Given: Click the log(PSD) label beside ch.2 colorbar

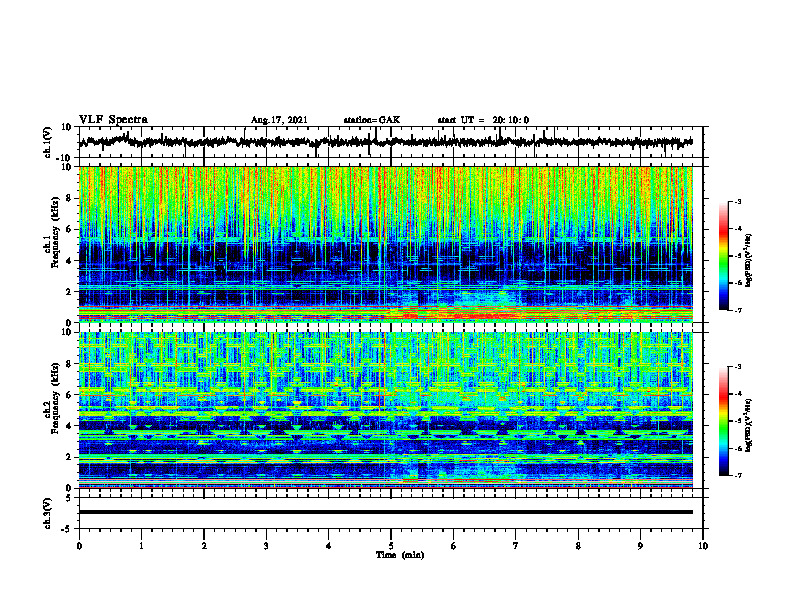Looking at the screenshot, I should [749, 425].
